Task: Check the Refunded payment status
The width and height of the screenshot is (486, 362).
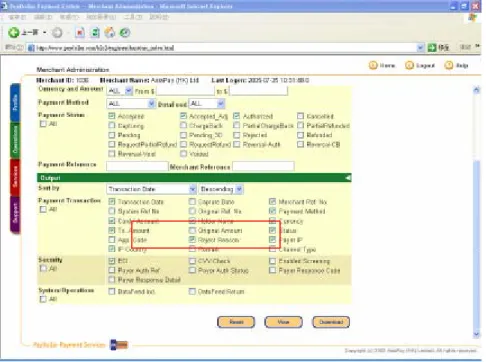Action: coord(300,135)
